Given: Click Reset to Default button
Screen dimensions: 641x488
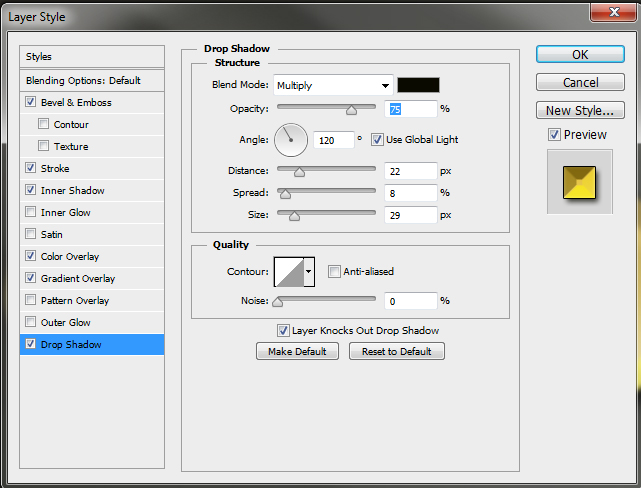Looking at the screenshot, I should click(x=396, y=351).
